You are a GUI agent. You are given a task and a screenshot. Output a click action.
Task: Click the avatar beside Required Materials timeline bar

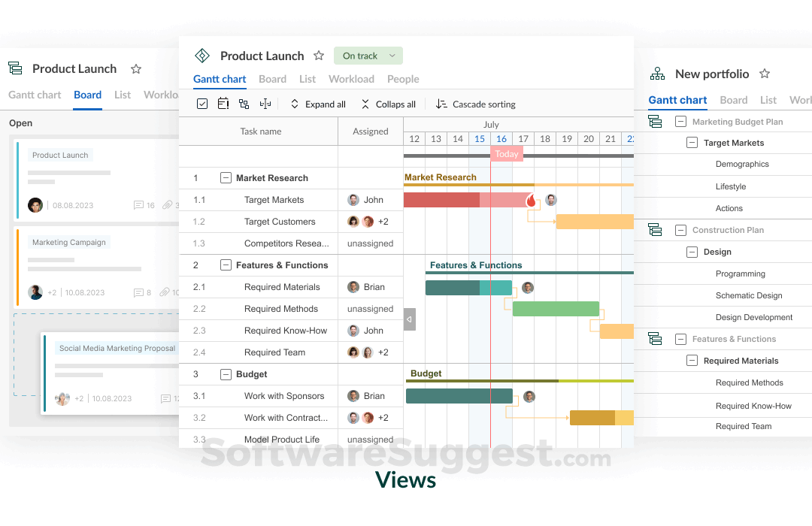click(x=528, y=287)
